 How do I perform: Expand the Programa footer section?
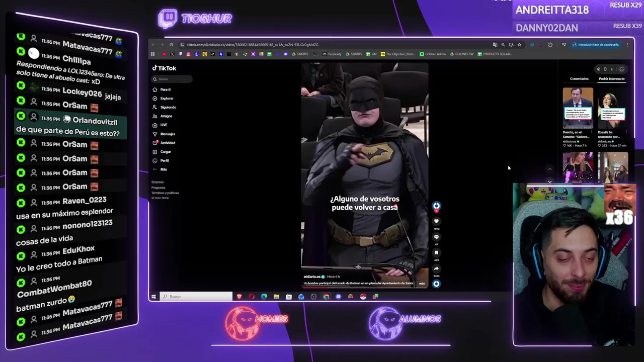click(x=158, y=188)
